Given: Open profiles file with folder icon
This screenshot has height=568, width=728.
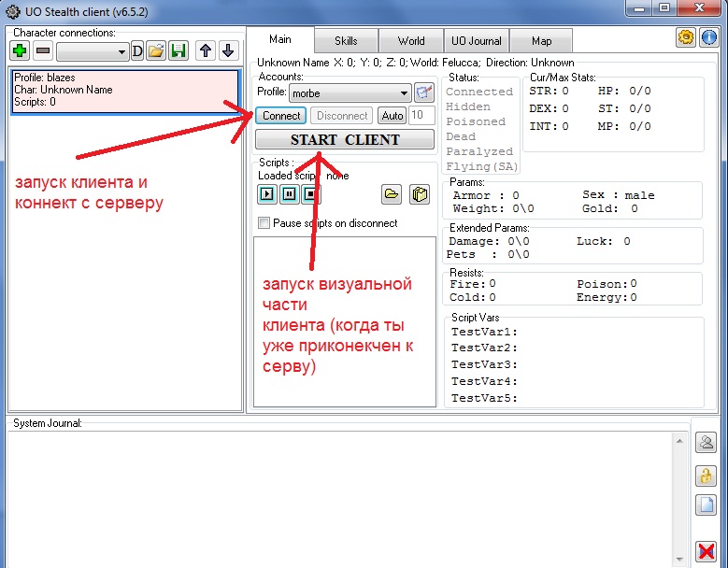Looking at the screenshot, I should pyautogui.click(x=156, y=50).
